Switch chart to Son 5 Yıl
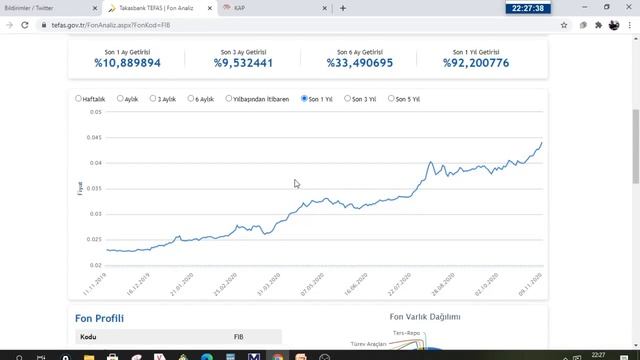Screen dimensions: 640x360 tap(391, 98)
